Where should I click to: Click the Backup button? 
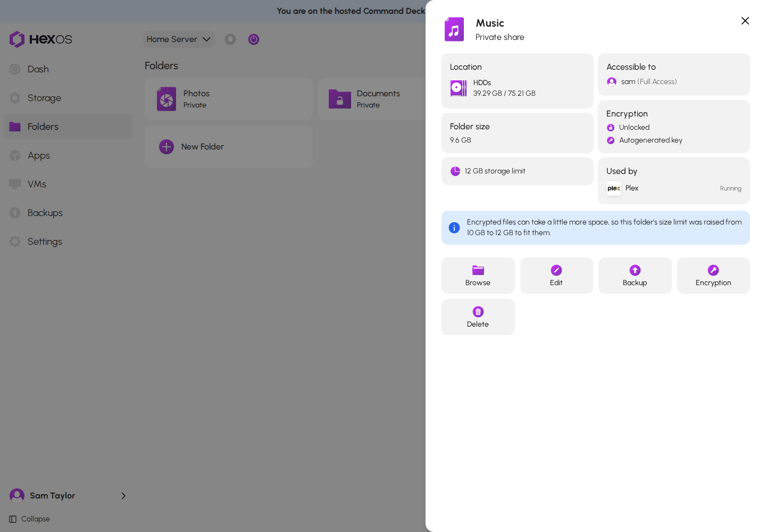[x=635, y=276]
